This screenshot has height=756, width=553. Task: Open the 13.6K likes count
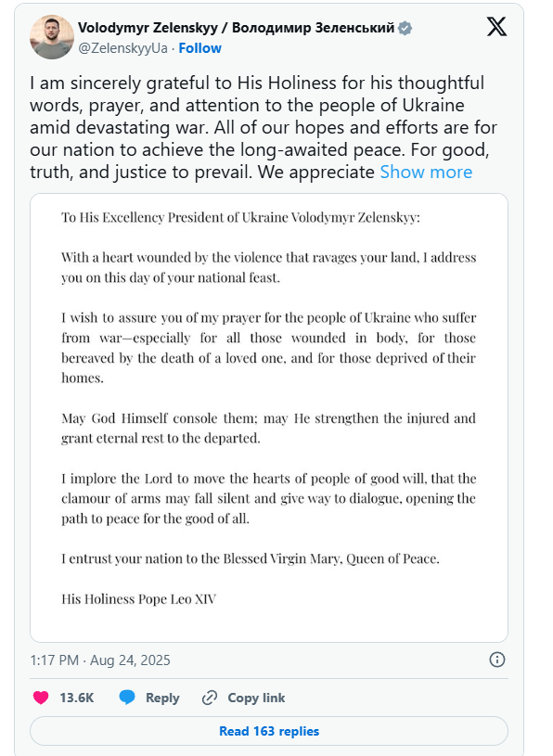pyautogui.click(x=77, y=698)
